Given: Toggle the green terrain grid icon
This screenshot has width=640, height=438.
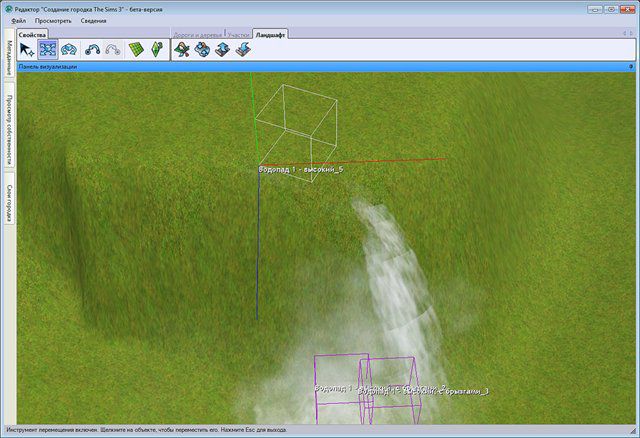Looking at the screenshot, I should click(x=137, y=49).
